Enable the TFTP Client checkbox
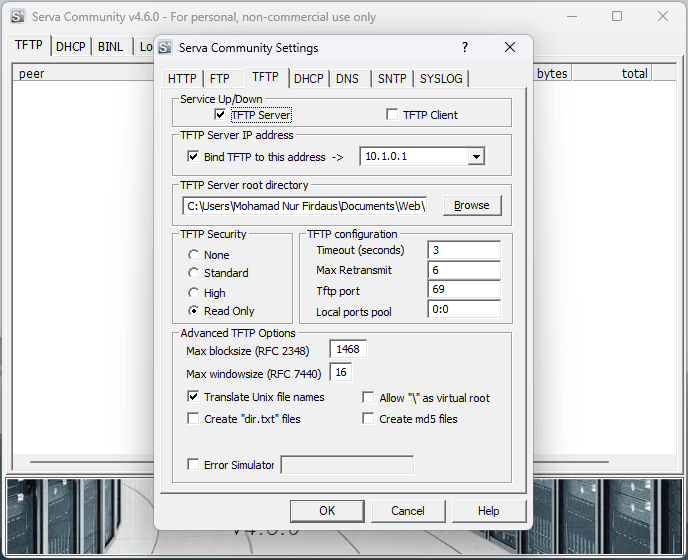 click(392, 115)
